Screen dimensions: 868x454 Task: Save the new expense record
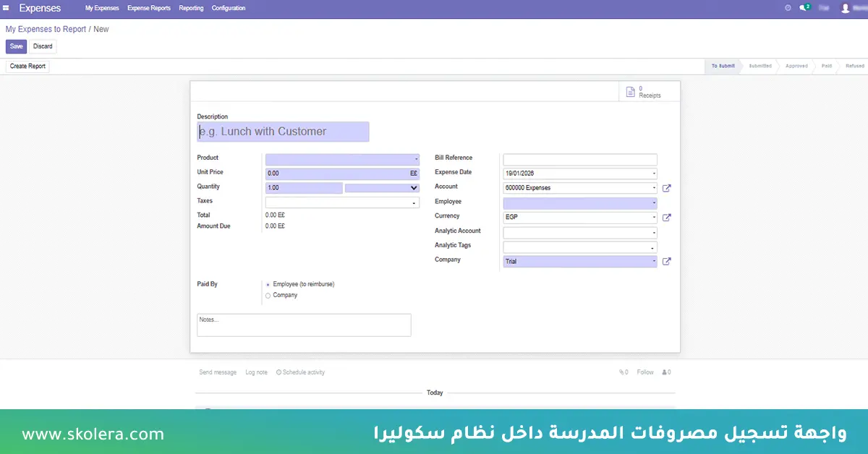point(16,46)
